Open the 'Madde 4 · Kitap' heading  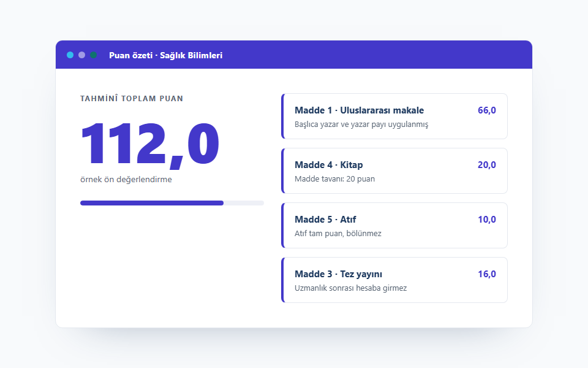point(329,165)
